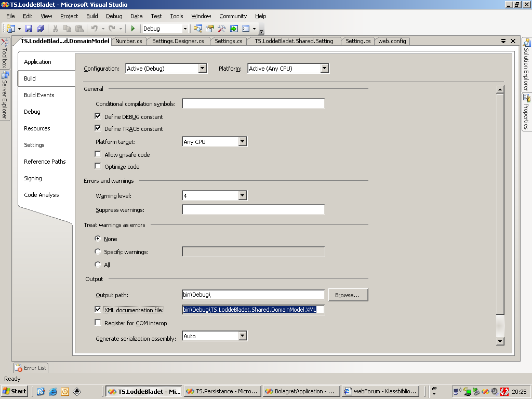Open the Solution Explorer side panel tab
Image resolution: width=532 pixels, height=399 pixels.
(526, 64)
